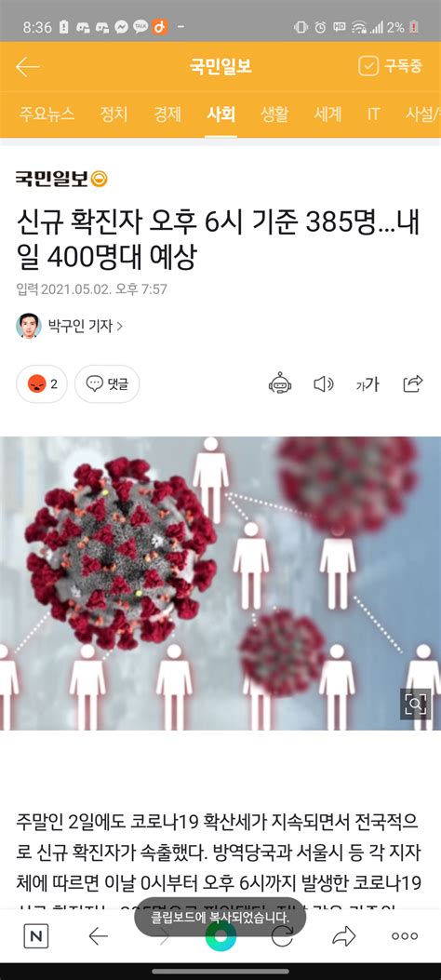Tap the angry reaction button showing 2
Screen dimensions: 441x980
click(42, 383)
